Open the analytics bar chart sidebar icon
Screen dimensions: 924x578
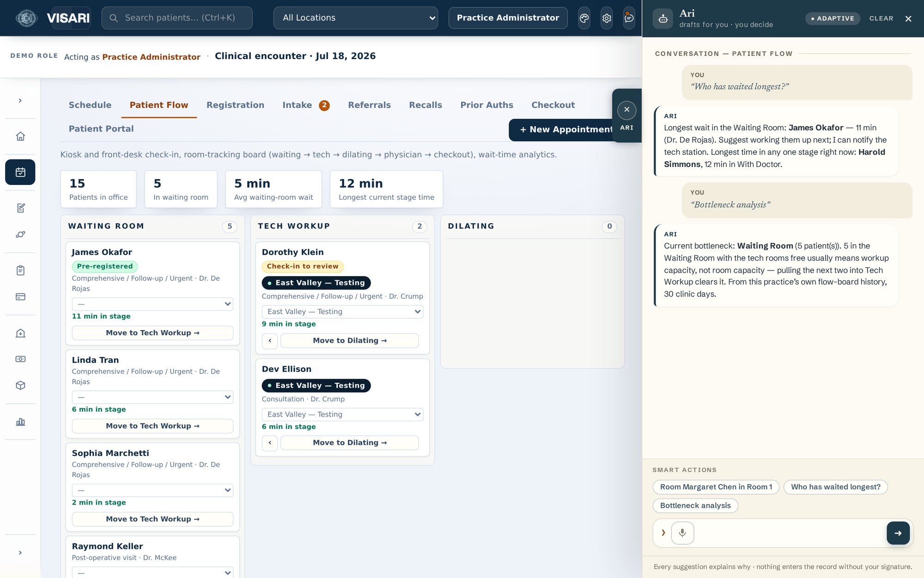pyautogui.click(x=20, y=422)
